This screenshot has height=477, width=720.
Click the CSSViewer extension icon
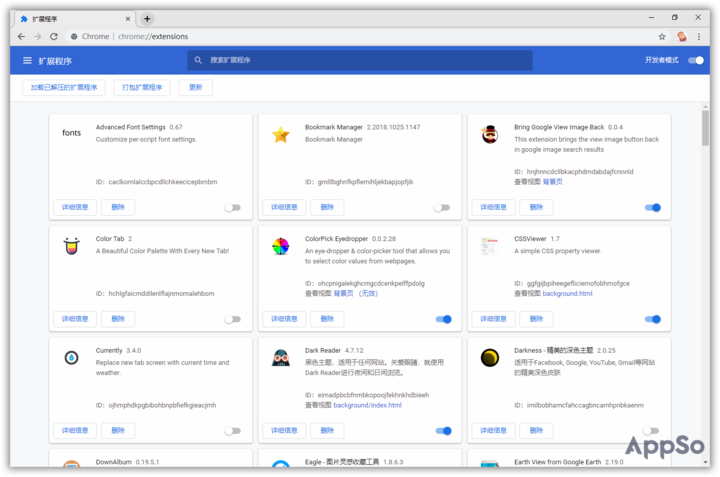489,247
